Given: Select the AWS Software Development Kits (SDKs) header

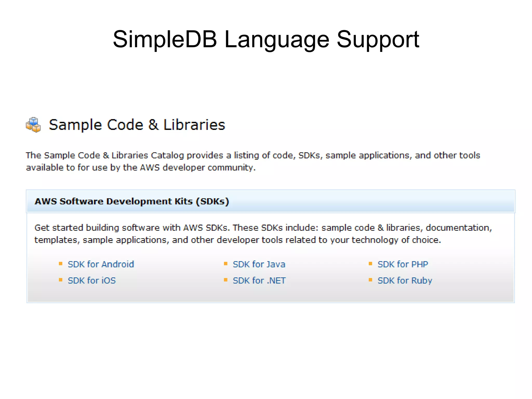Looking at the screenshot, I should tap(270, 201).
